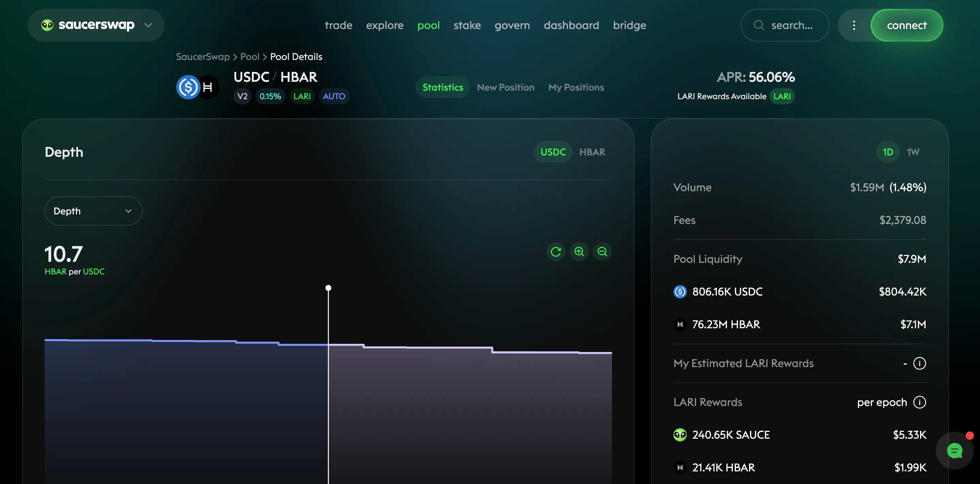Switch to the Statistics tab

[443, 88]
